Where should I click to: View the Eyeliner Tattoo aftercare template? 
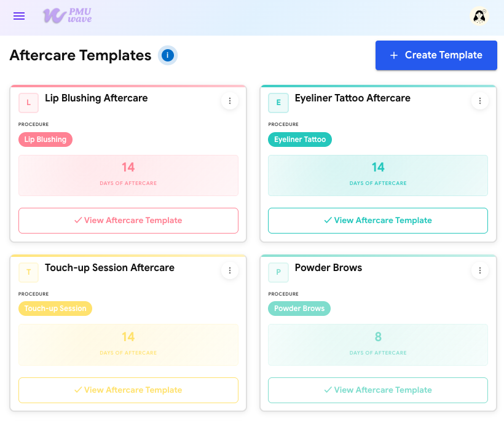point(377,220)
